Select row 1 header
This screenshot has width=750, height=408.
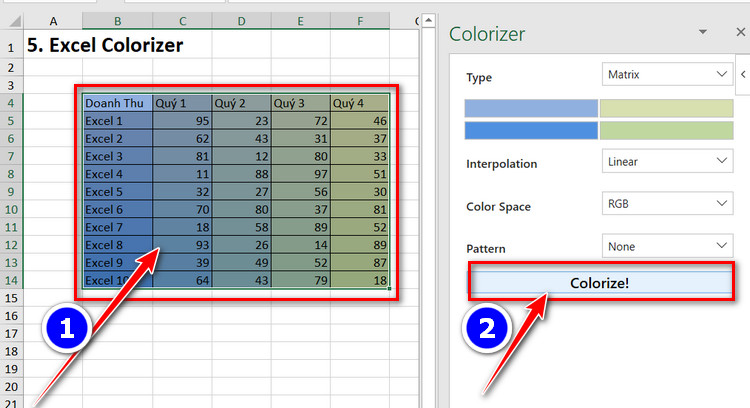pyautogui.click(x=11, y=44)
